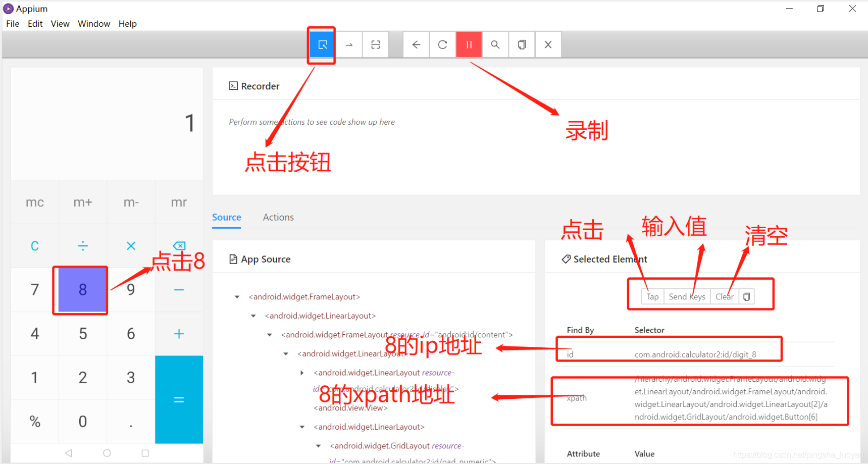Image resolution: width=868 pixels, height=464 pixels.
Task: Click the Send Keys button
Action: point(687,296)
